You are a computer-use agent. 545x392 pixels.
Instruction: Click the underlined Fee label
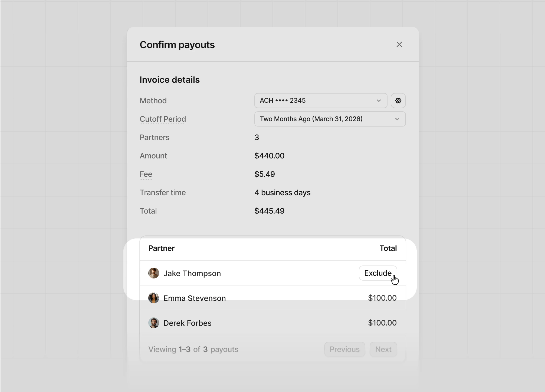tap(146, 174)
